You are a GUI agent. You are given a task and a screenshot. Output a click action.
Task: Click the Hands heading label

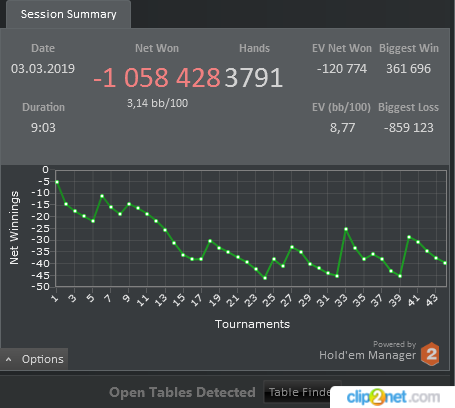(x=254, y=48)
